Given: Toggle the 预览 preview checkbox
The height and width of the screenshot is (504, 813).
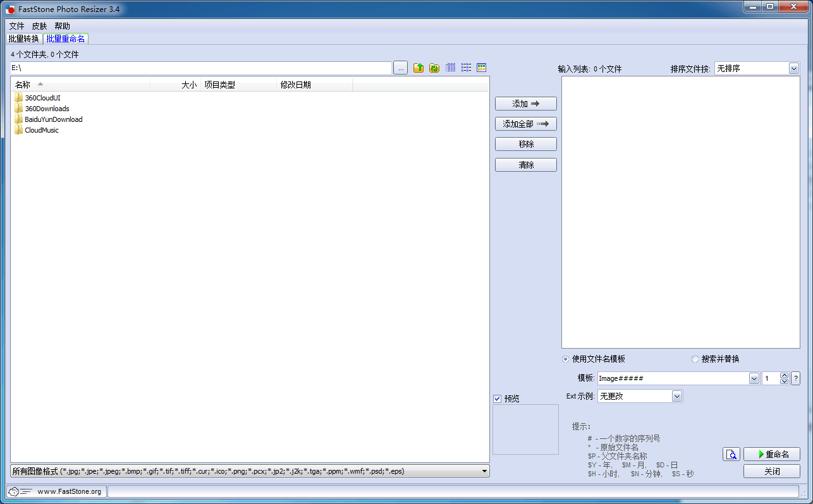Looking at the screenshot, I should 498,399.
